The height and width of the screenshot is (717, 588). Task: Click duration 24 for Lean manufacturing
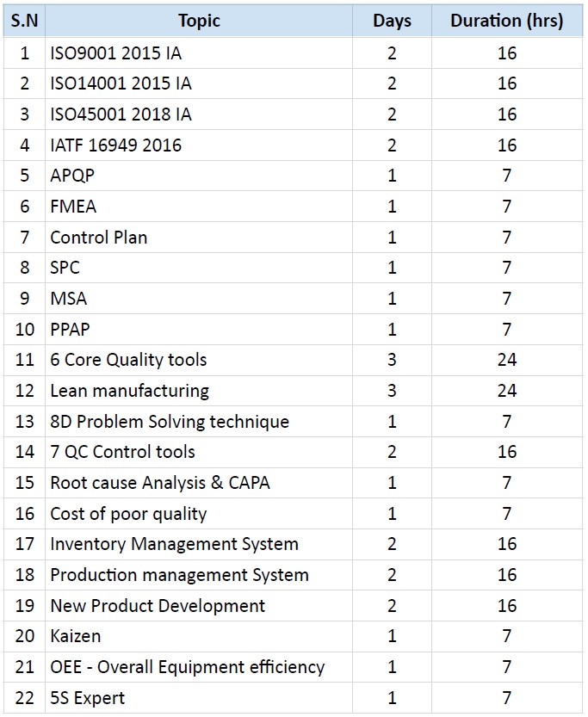pos(507,391)
